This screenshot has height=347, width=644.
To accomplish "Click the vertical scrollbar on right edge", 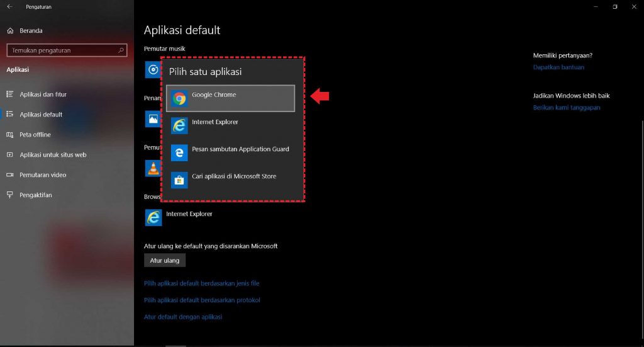I will point(641,230).
